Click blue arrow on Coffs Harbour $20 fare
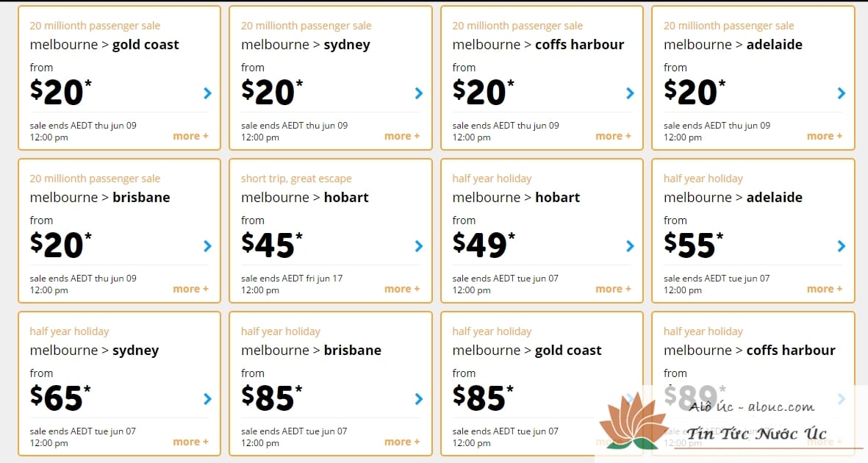The image size is (868, 463). point(630,93)
